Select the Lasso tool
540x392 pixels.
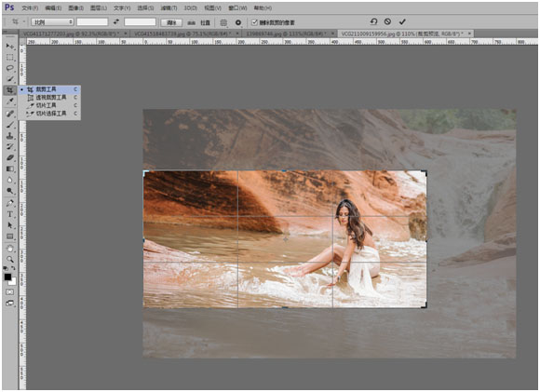click(10, 68)
